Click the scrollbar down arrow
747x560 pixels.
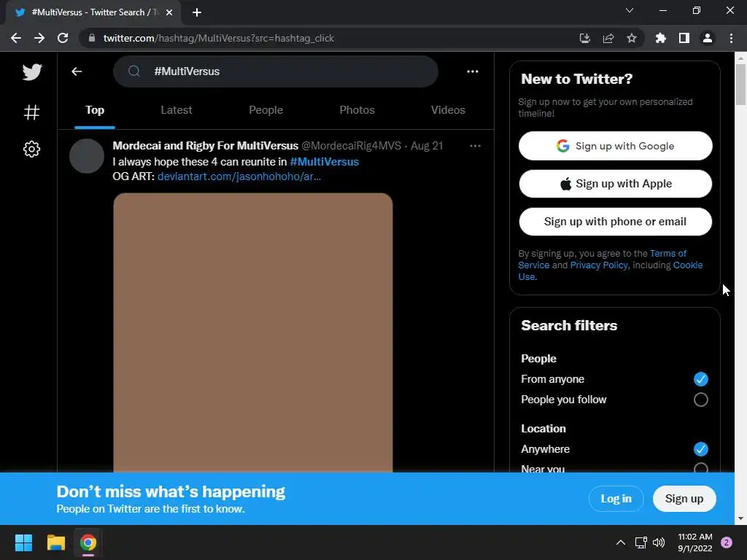click(740, 518)
